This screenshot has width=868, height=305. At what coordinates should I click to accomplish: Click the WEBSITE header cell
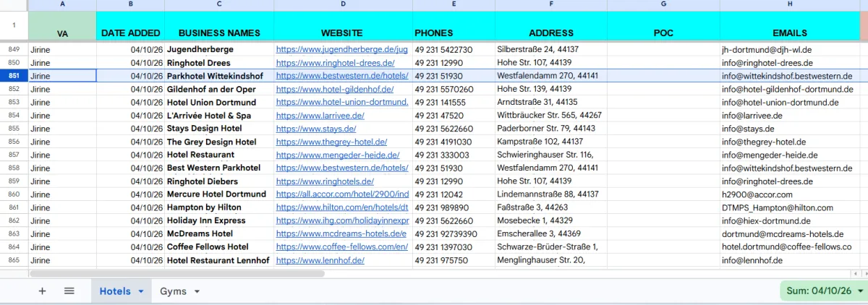pos(343,26)
